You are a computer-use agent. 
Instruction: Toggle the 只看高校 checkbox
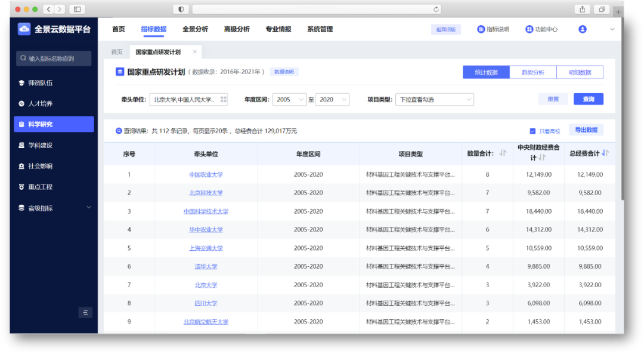532,131
